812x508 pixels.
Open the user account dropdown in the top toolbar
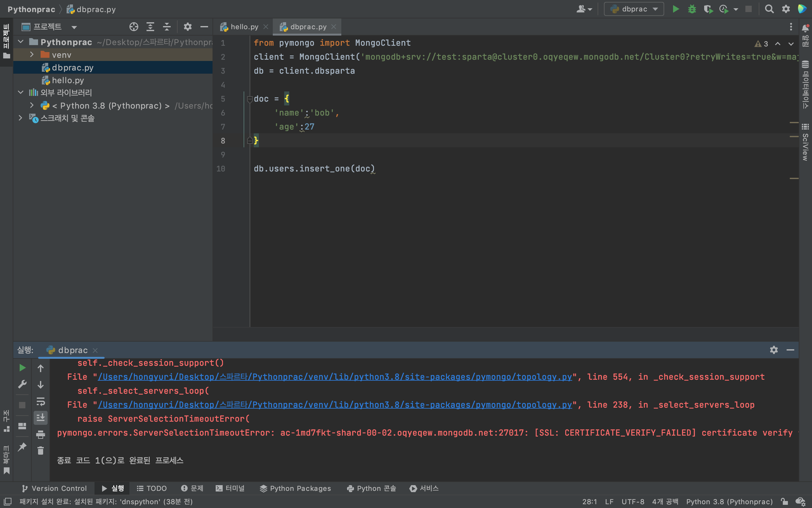(x=584, y=9)
